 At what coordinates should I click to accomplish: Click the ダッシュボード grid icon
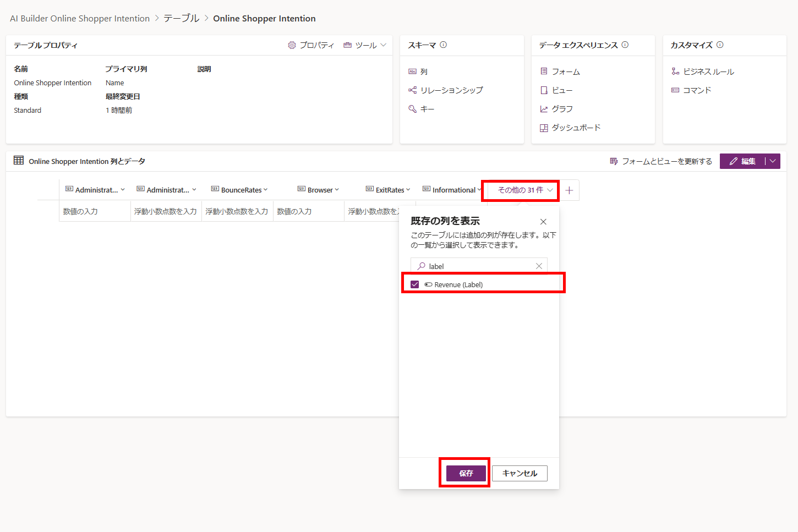(544, 128)
